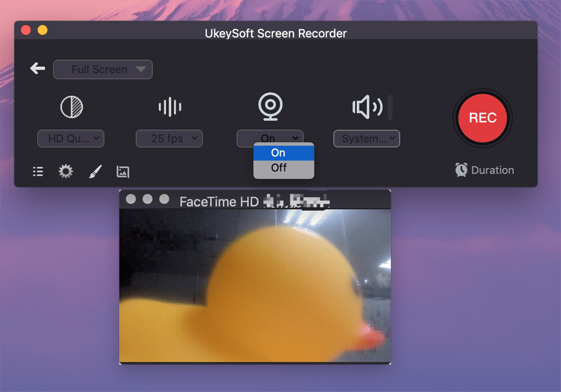The width and height of the screenshot is (561, 392).
Task: Open the recording task list icon
Action: [x=38, y=171]
